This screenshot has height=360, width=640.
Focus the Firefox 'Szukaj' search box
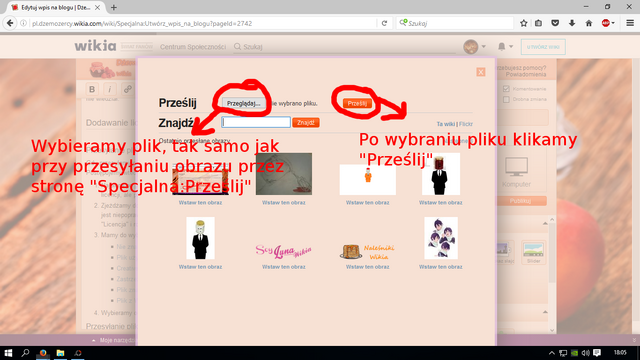tap(455, 23)
